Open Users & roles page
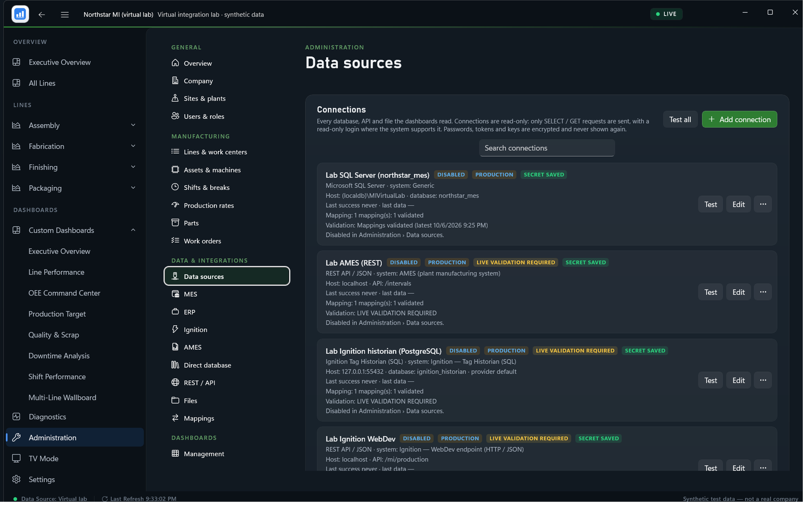The width and height of the screenshot is (812, 511). click(227, 116)
